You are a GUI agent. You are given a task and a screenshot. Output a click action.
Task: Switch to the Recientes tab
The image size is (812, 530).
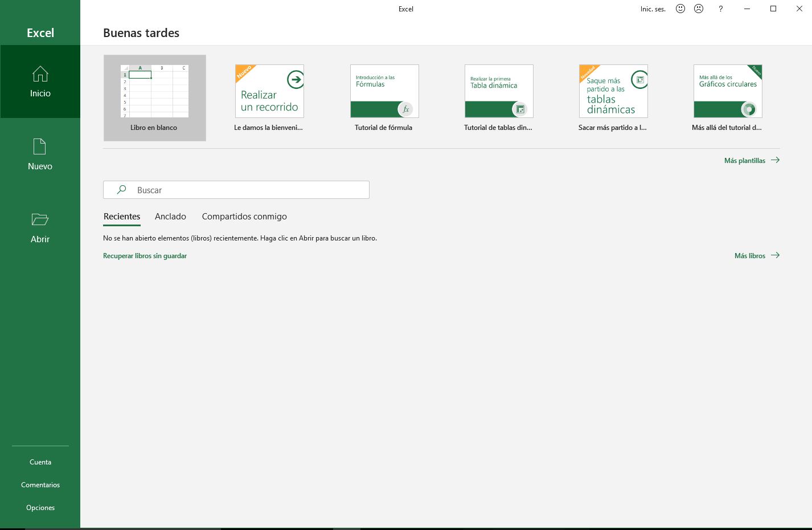pos(121,217)
